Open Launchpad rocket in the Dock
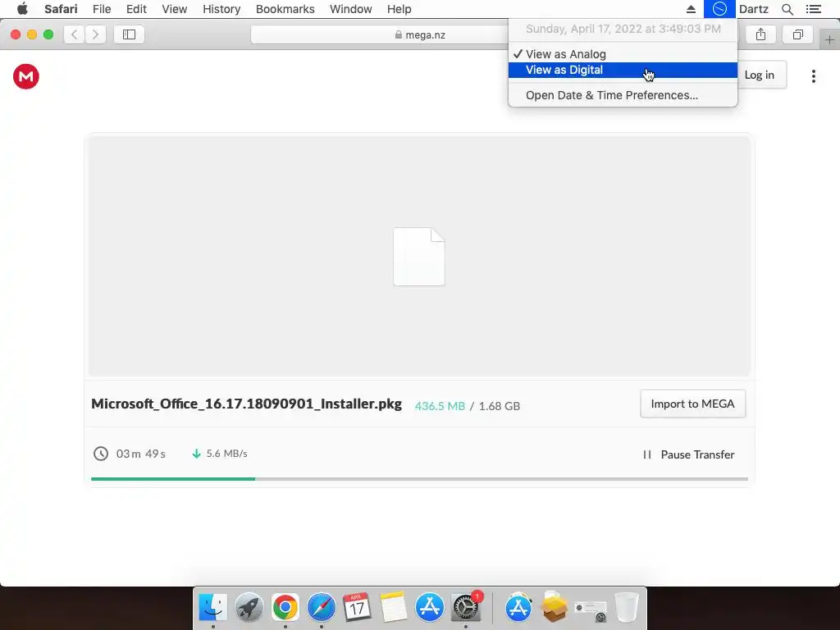The width and height of the screenshot is (840, 630). (x=249, y=608)
